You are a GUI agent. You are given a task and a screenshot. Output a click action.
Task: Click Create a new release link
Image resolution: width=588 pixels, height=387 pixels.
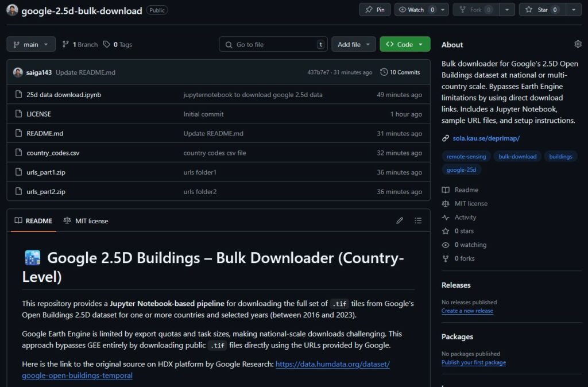click(467, 311)
